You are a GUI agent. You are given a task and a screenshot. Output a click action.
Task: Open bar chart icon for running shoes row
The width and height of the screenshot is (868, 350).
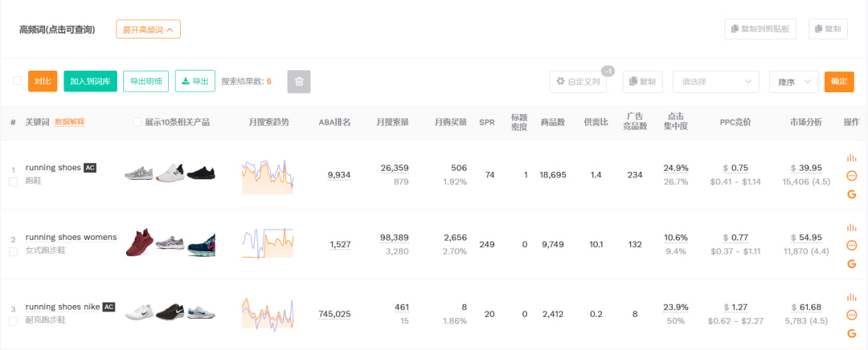(852, 158)
